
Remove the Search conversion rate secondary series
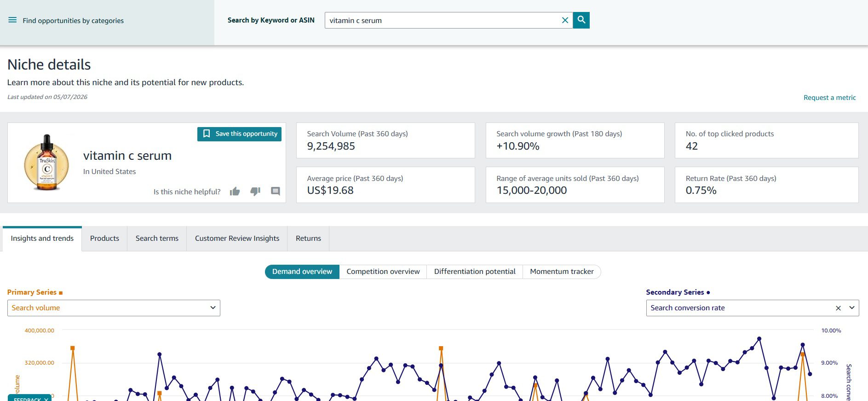click(x=838, y=308)
